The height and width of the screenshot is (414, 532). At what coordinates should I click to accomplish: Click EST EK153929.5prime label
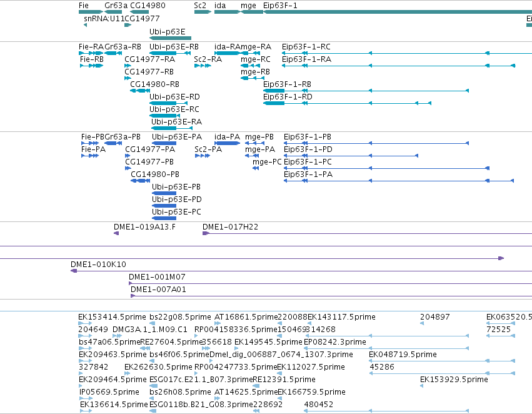point(454,380)
